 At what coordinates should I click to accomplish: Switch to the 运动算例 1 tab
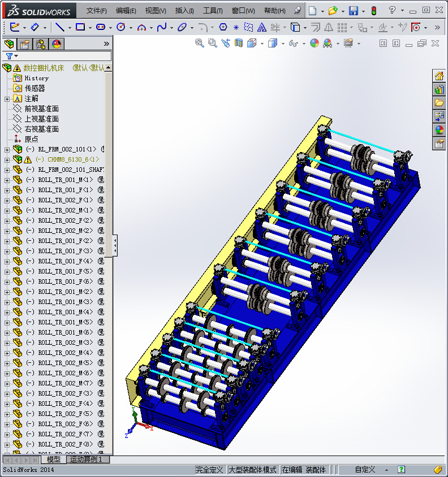tap(86, 459)
